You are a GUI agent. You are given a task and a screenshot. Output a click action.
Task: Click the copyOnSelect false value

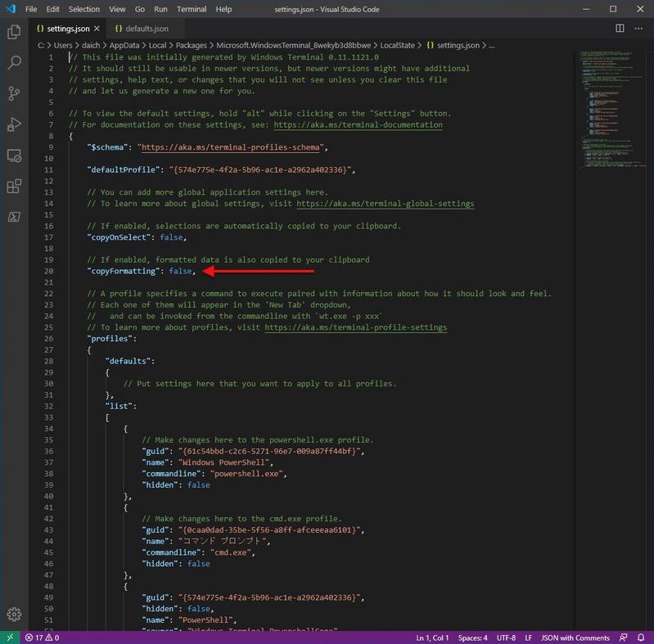coord(171,237)
